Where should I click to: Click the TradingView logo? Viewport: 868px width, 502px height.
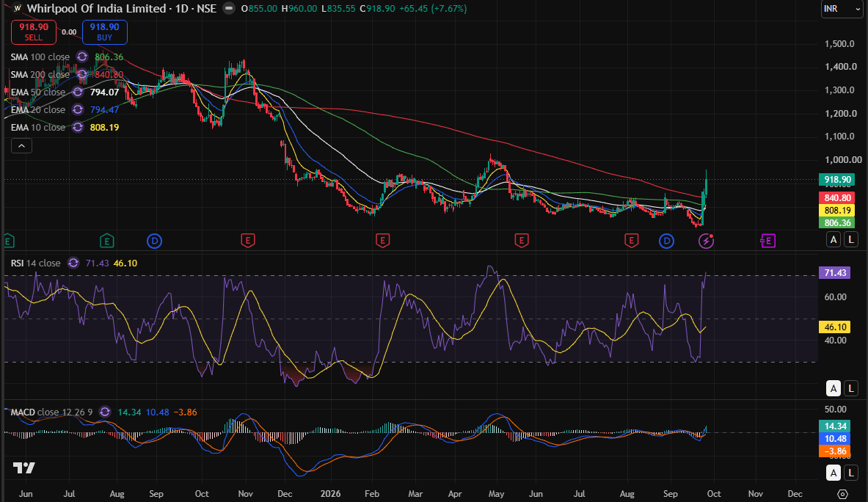tap(23, 468)
